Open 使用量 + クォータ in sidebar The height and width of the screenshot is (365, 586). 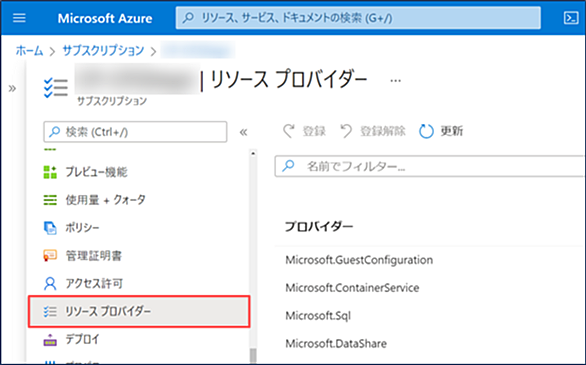pyautogui.click(x=95, y=200)
